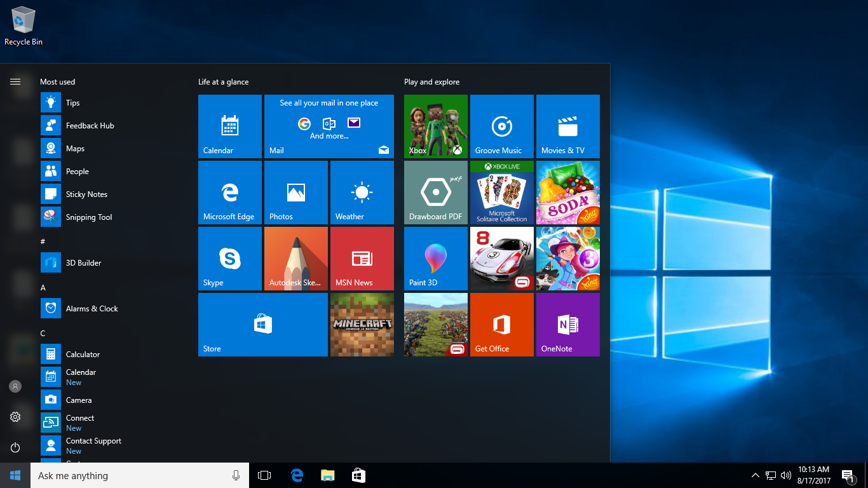Open the Power options button
This screenshot has height=488, width=868.
click(x=15, y=447)
